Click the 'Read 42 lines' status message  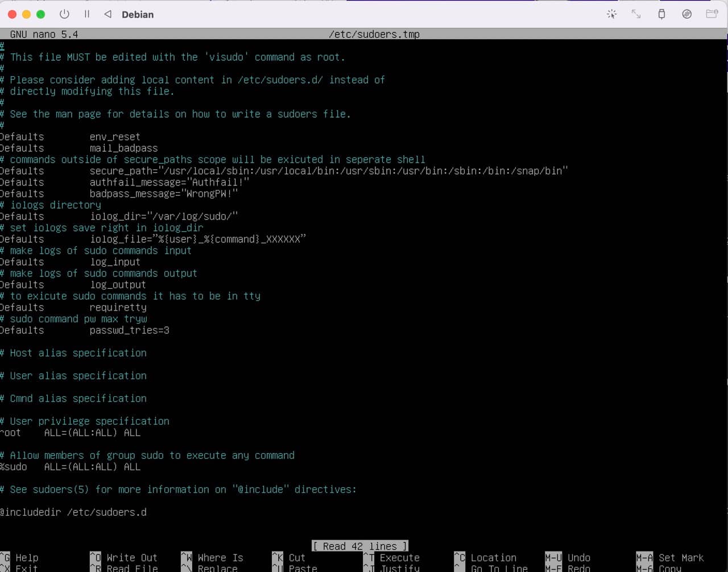pos(360,546)
